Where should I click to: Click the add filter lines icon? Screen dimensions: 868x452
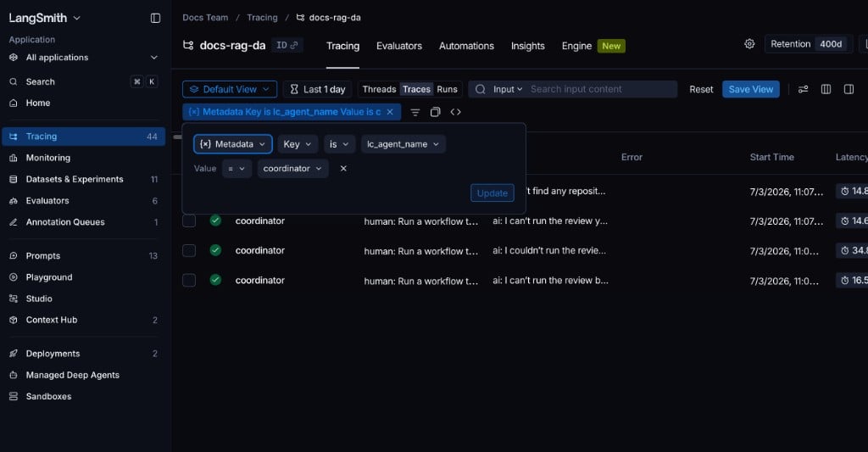415,113
